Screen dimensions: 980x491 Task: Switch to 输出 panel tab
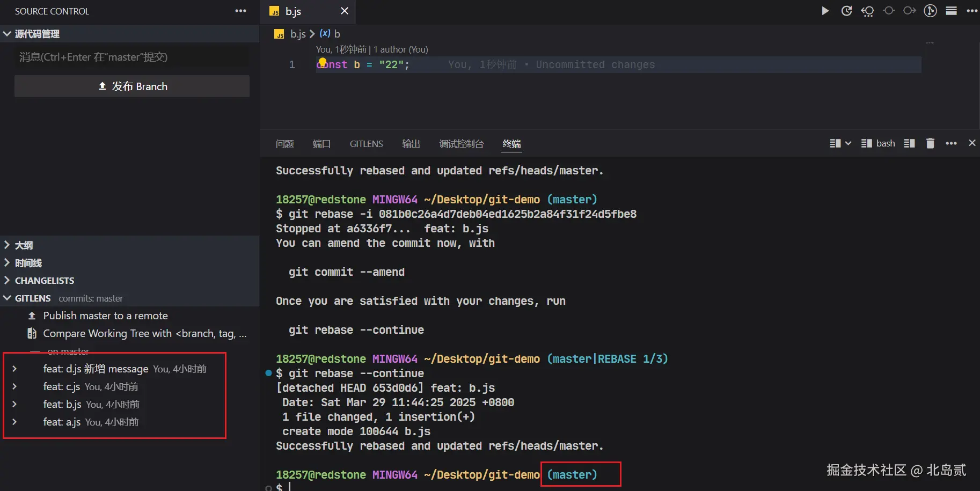[411, 144]
